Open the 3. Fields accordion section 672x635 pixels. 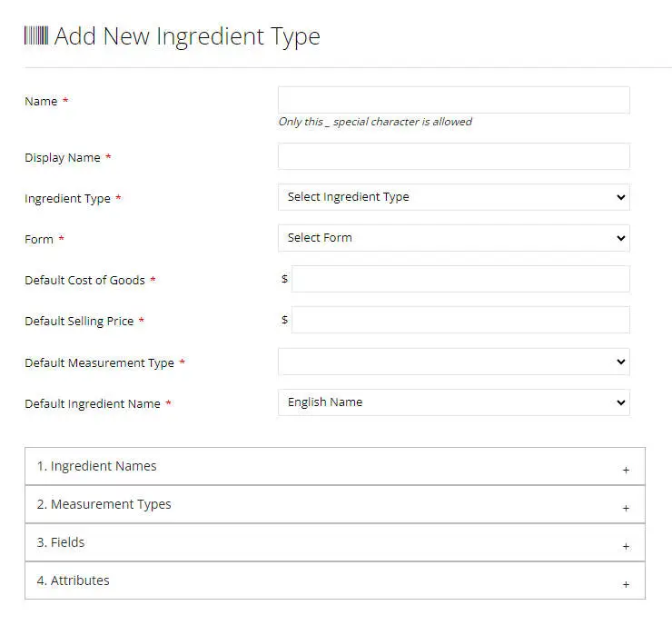pos(61,542)
